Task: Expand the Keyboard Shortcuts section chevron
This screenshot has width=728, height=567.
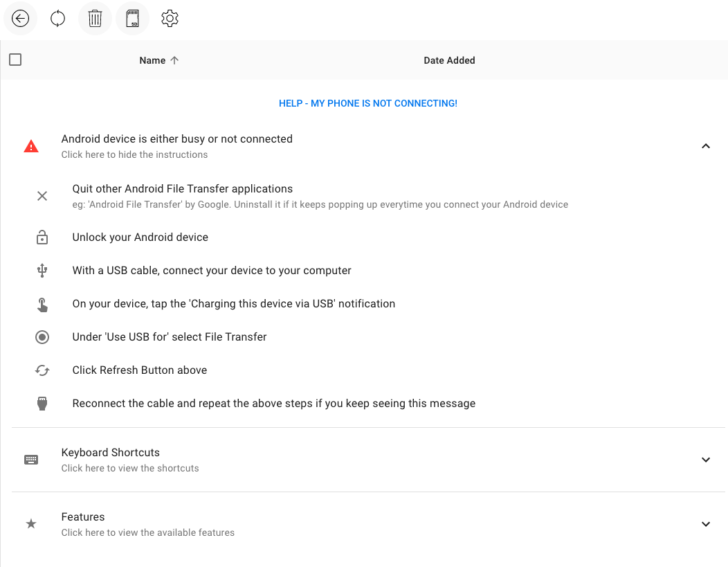Action: pyautogui.click(x=706, y=460)
